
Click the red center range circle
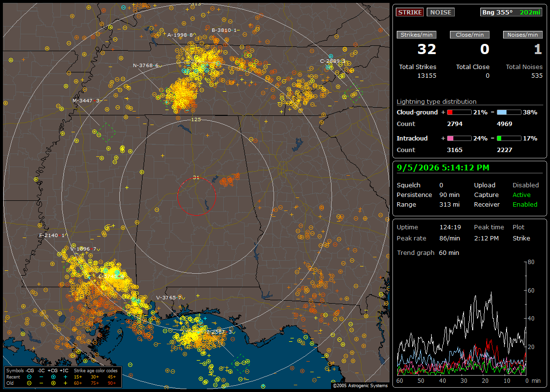196,196
